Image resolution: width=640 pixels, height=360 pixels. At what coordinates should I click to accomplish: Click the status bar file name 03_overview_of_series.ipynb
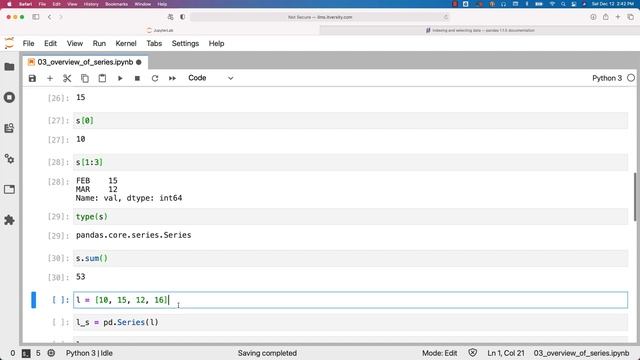[581, 353]
